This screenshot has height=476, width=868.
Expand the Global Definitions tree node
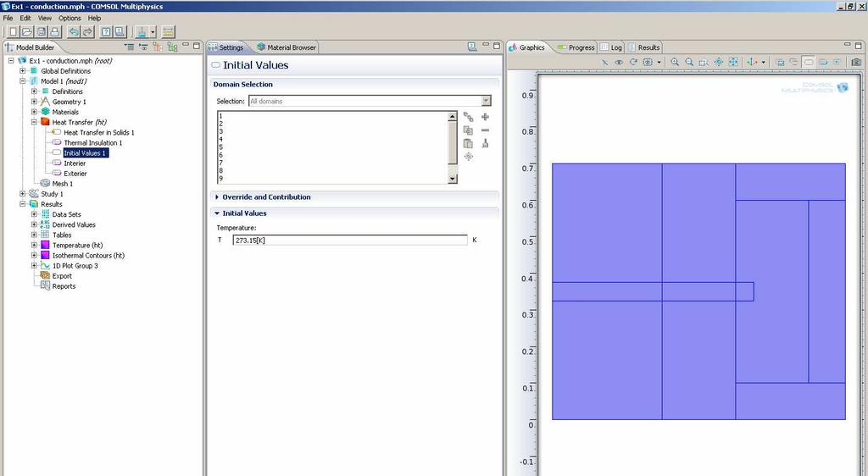click(23, 71)
